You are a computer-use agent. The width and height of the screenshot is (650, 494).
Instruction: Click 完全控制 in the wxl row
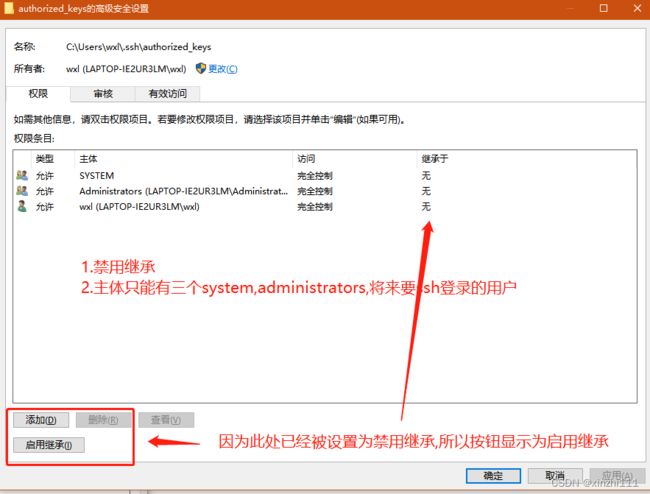[315, 206]
